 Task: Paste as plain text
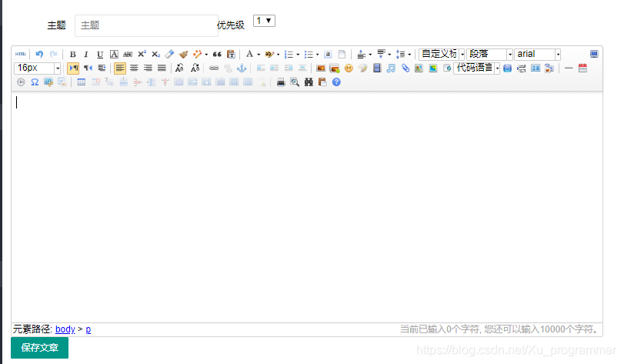(231, 54)
